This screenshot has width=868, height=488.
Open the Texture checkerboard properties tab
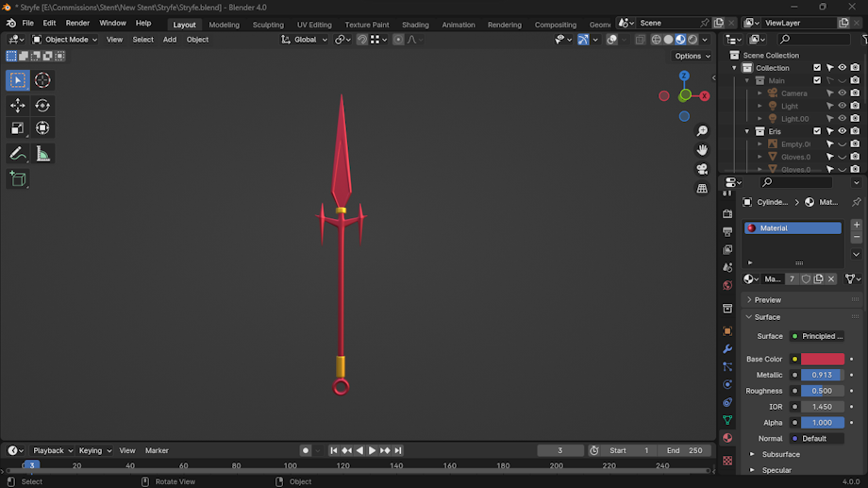[x=727, y=461]
